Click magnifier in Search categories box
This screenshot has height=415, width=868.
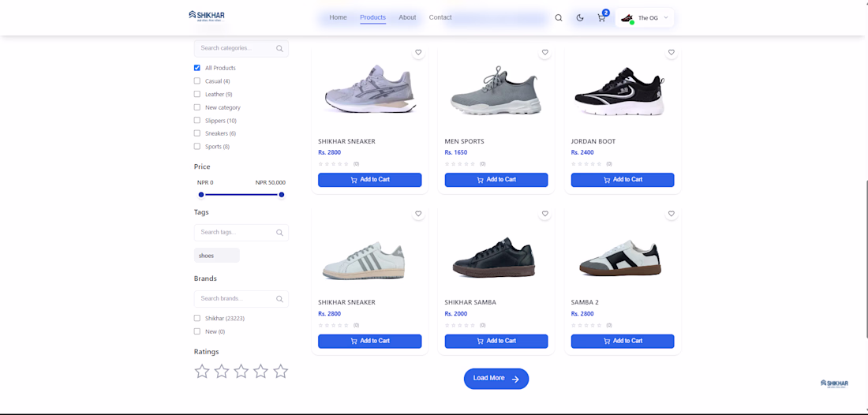(x=279, y=49)
